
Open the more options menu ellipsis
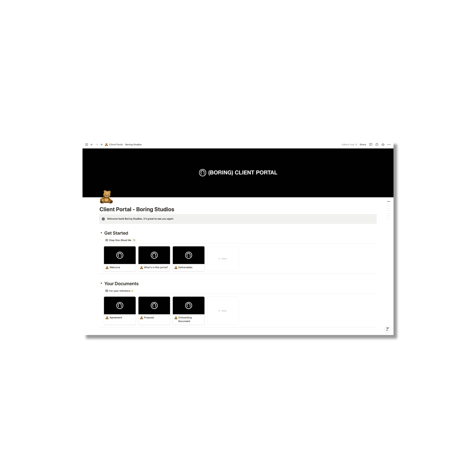point(390,144)
